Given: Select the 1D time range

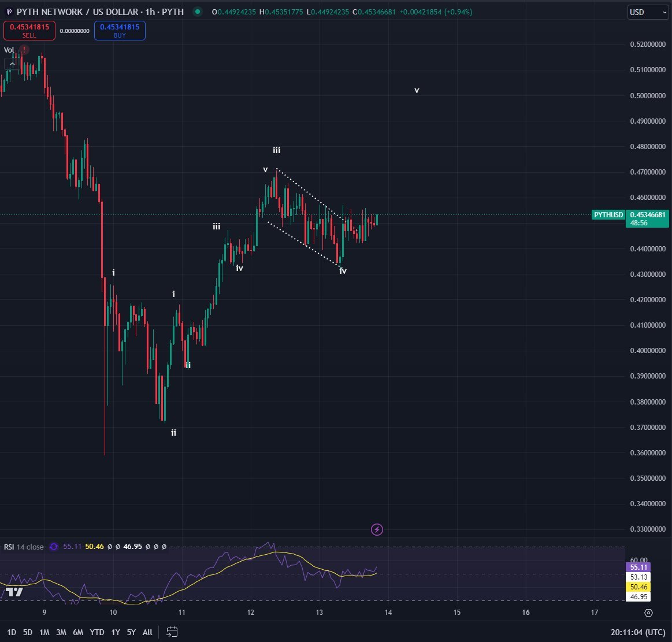Looking at the screenshot, I should pos(12,632).
